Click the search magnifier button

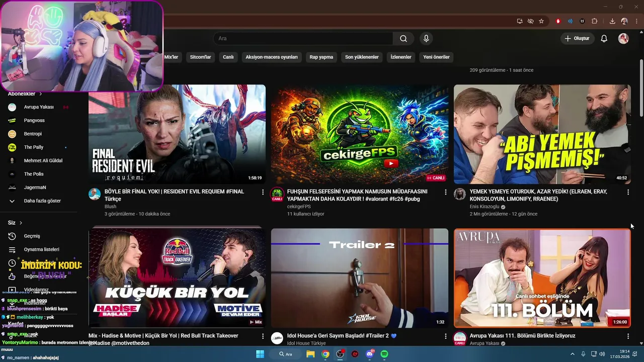(404, 39)
